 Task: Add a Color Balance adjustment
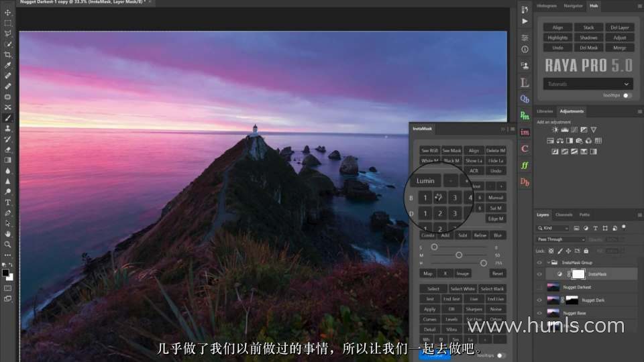[x=559, y=141]
